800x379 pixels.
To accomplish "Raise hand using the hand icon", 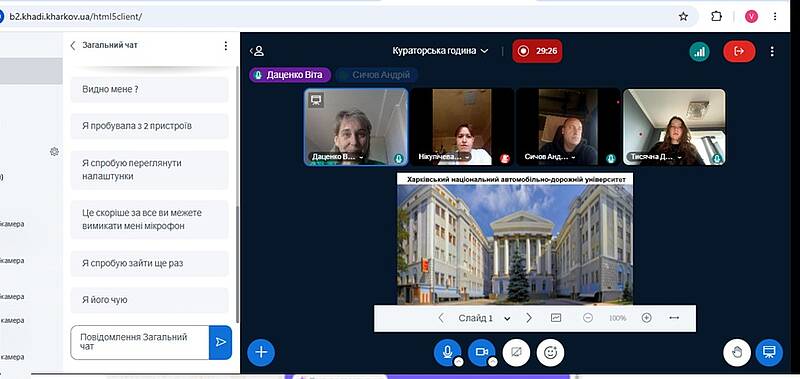I will click(736, 352).
